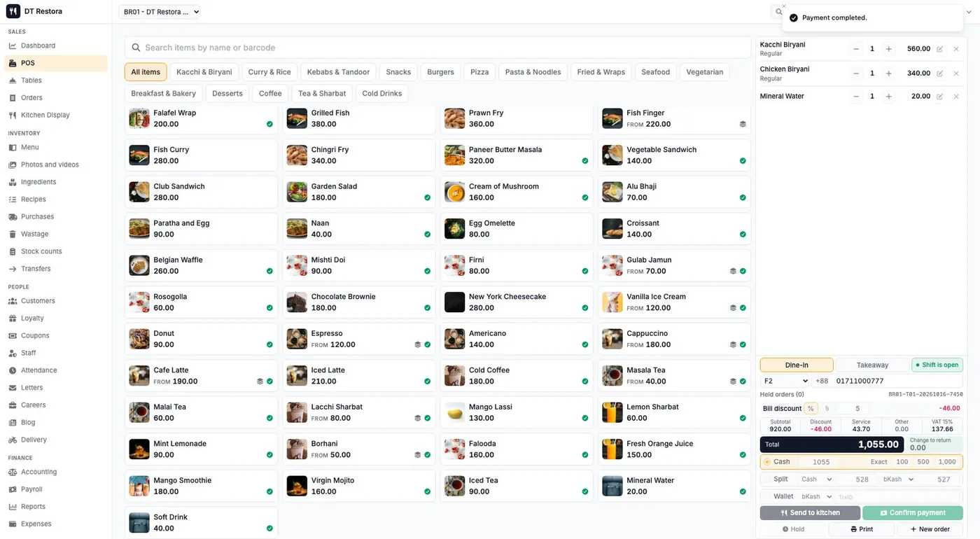Select the Pizza category tab
980x539 pixels.
tap(479, 72)
